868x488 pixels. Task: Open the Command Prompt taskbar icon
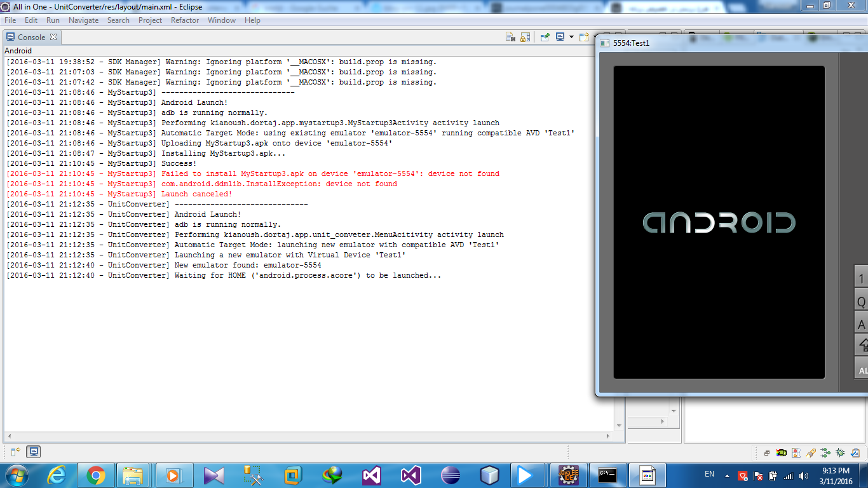(x=608, y=475)
